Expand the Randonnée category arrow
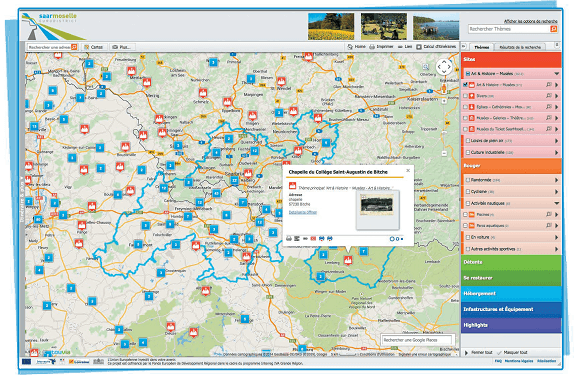Image resolution: width=574 pixels, height=375 pixels. (556, 180)
